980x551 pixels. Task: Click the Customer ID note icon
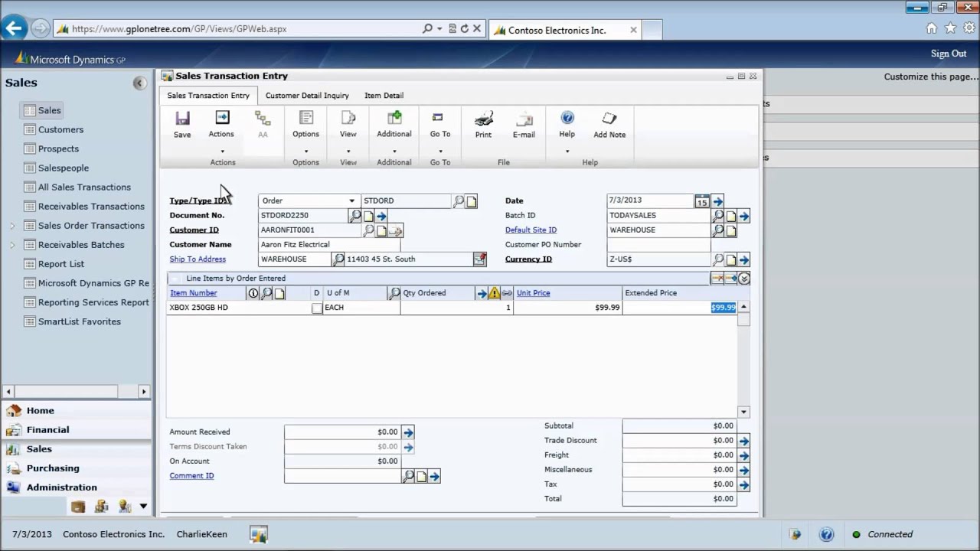point(382,230)
